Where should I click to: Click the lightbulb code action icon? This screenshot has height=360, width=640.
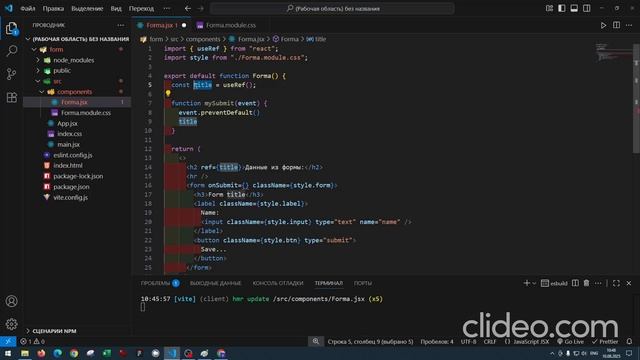tap(168, 93)
